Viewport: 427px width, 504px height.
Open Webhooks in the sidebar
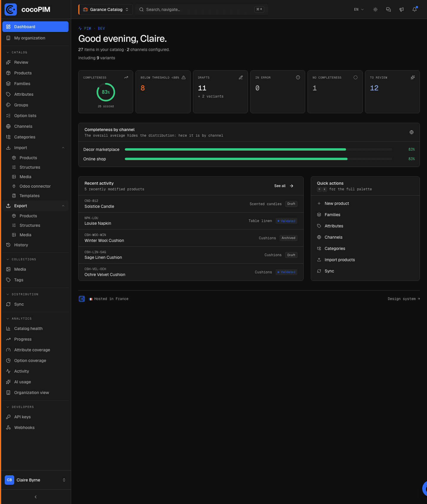[36, 428]
